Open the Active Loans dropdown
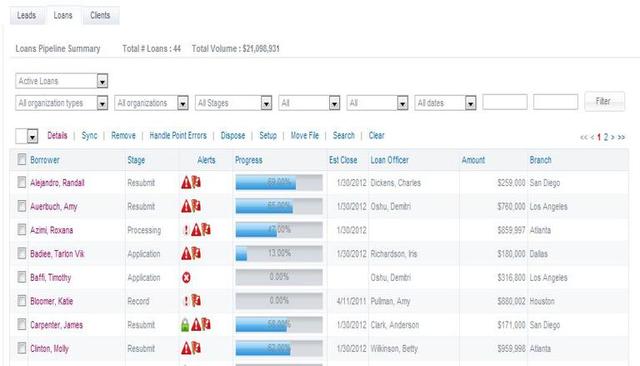 click(62, 81)
